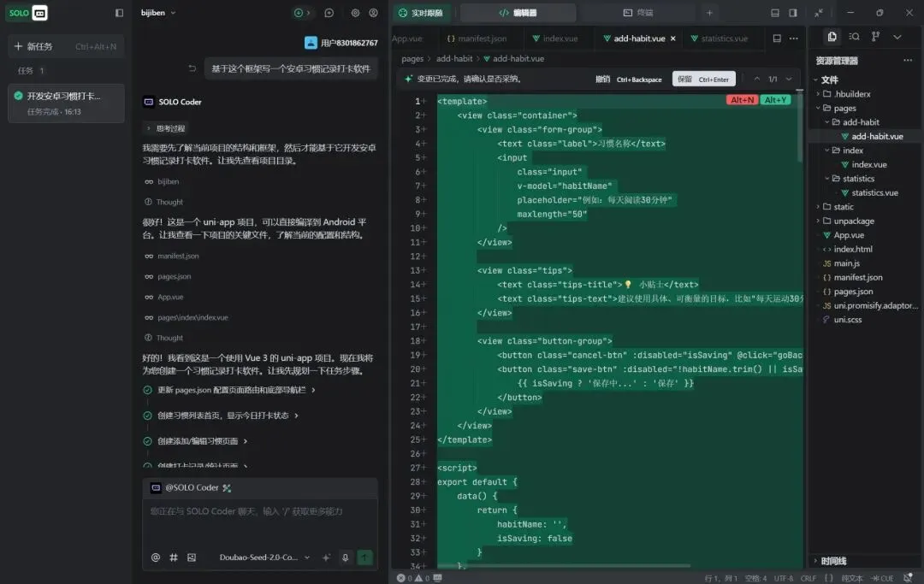Collapse the pages folder
The image size is (924, 584).
[x=865, y=109]
